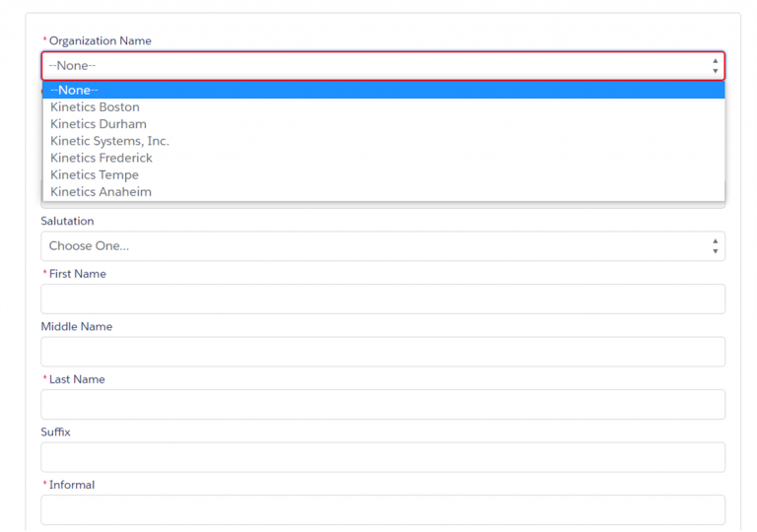Focus the Middle Name input box
The width and height of the screenshot is (757, 532).
coord(382,352)
